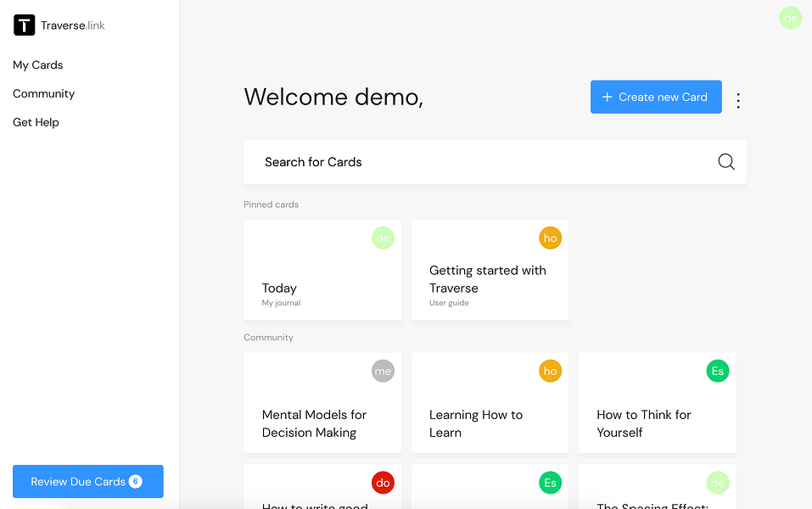Viewport: 812px width, 509px height.
Task: Open the Today journal card
Action: (322, 269)
